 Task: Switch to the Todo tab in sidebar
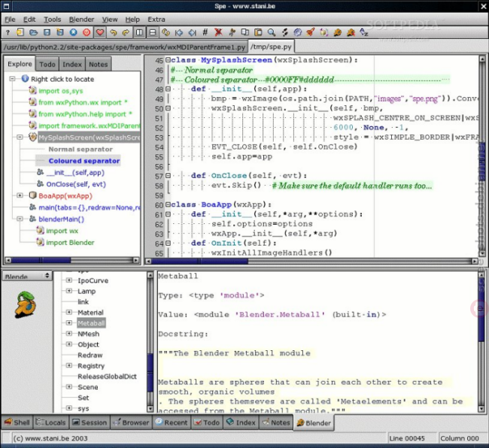[47, 64]
